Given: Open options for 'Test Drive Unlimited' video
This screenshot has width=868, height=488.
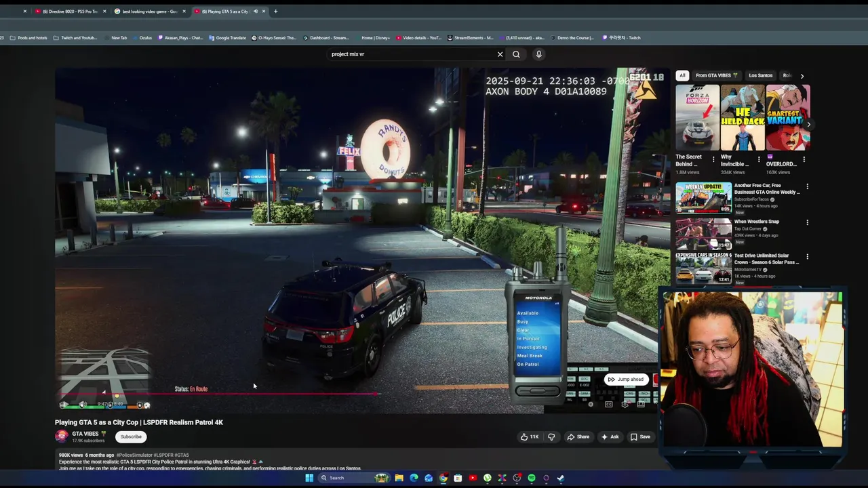Looking at the screenshot, I should [807, 257].
